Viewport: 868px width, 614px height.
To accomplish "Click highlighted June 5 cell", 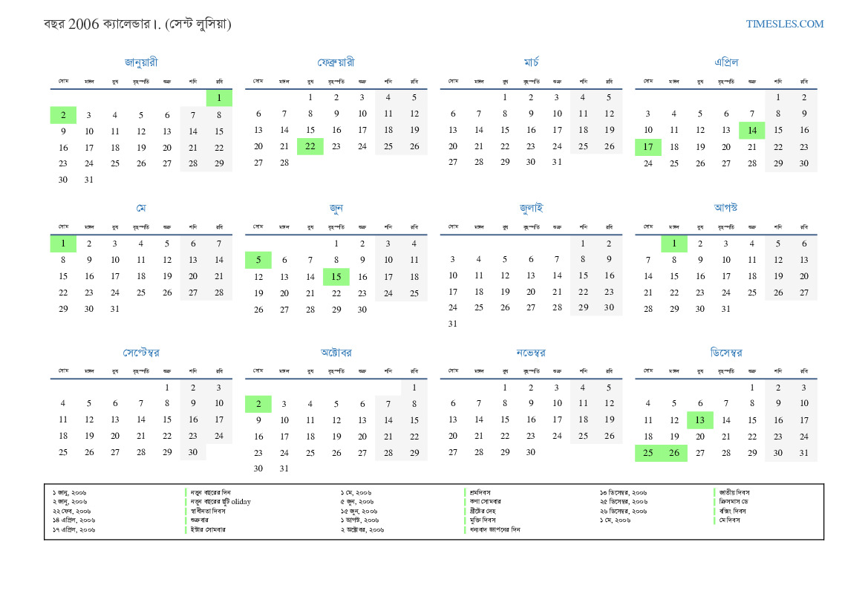I will (258, 260).
